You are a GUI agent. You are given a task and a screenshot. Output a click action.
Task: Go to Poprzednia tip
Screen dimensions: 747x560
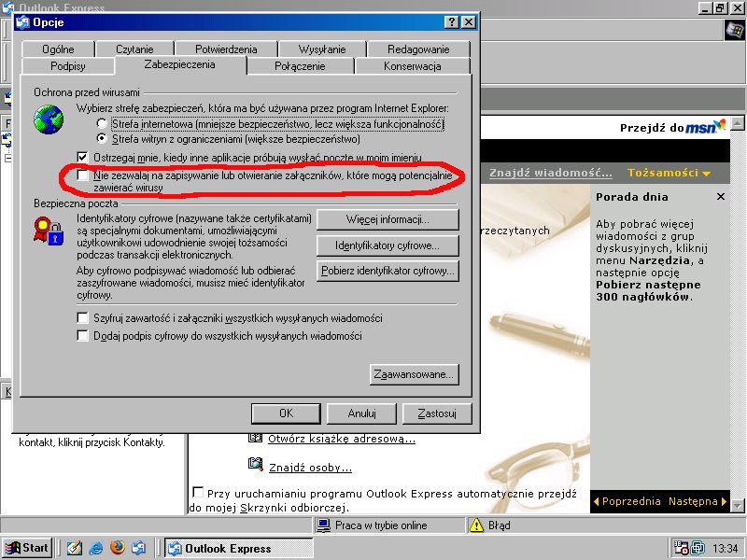coord(627,501)
